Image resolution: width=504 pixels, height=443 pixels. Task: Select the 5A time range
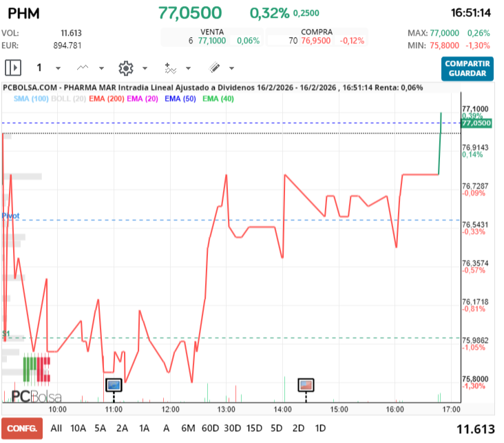101,429
